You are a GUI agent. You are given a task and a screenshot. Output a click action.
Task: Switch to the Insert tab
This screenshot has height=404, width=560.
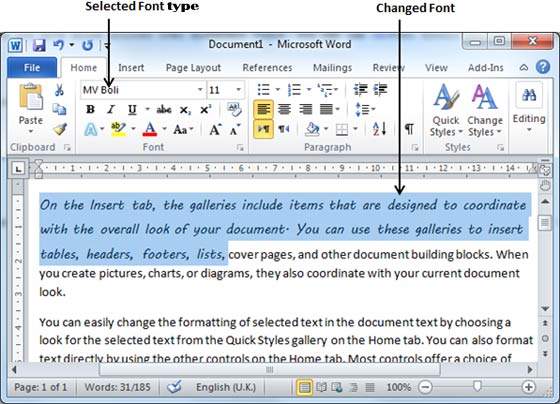131,68
